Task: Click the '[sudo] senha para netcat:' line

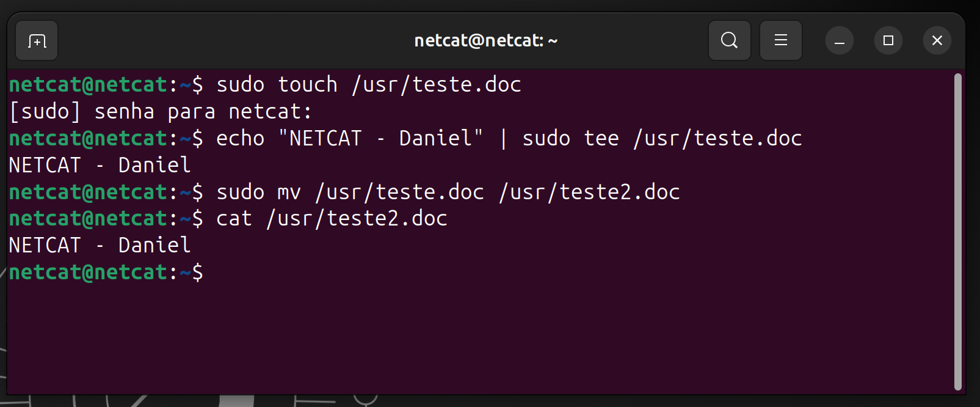Action: click(161, 111)
